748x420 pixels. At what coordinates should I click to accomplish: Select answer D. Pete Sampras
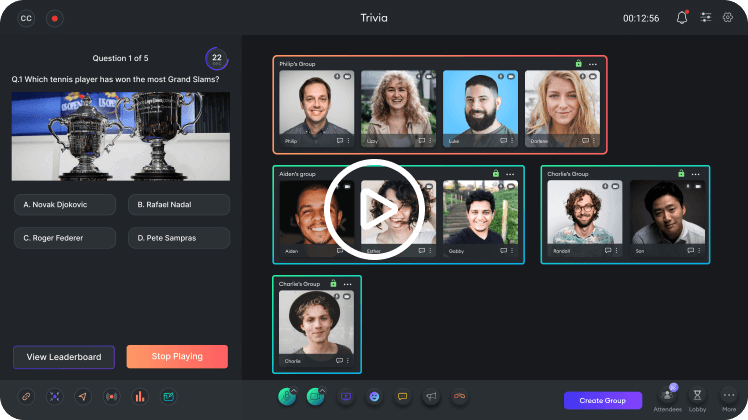pyautogui.click(x=179, y=238)
